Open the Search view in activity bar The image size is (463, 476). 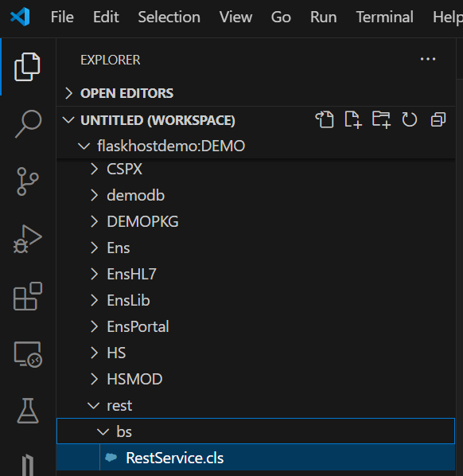click(x=28, y=123)
